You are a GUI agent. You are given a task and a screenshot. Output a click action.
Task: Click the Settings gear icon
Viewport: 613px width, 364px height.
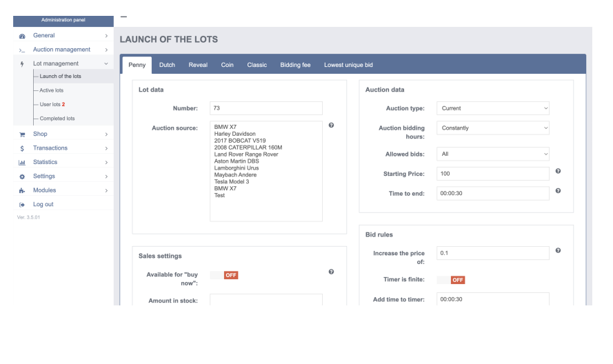[x=22, y=176]
